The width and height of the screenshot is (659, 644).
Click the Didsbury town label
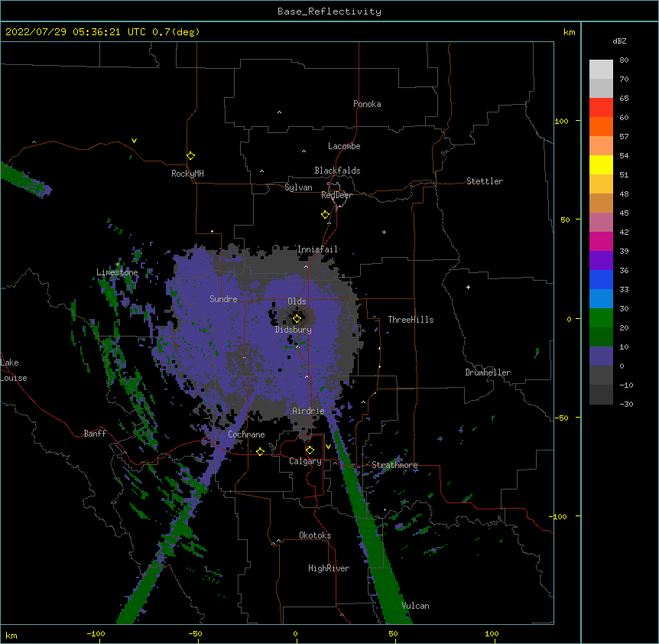[x=294, y=330]
